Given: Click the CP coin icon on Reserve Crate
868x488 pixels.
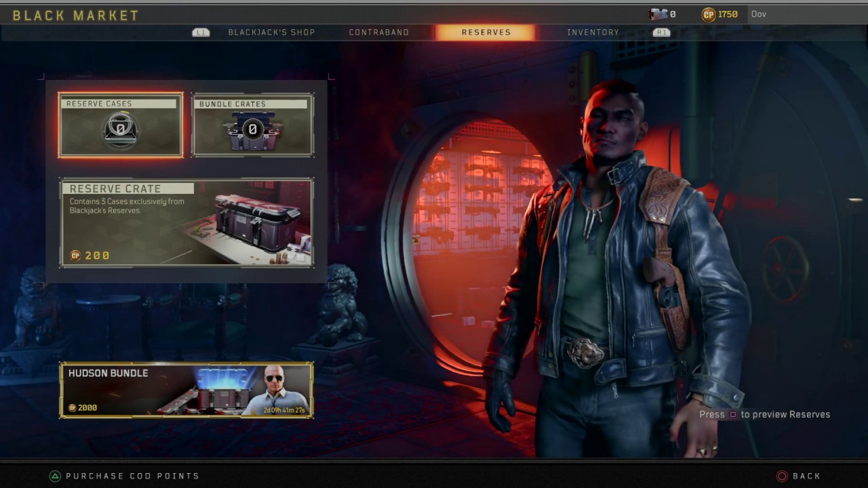Looking at the screenshot, I should (x=75, y=256).
